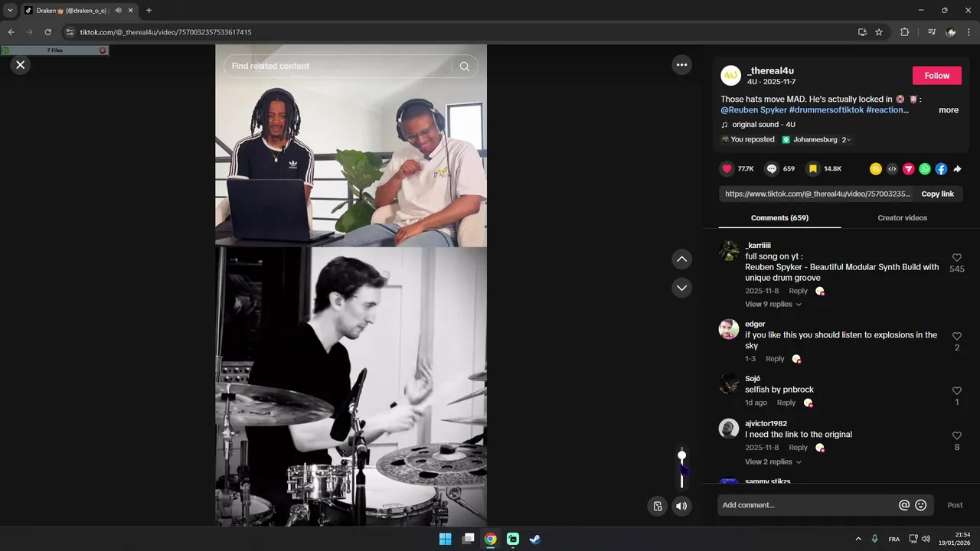Like ajvictor1982's comment heart
The image size is (980, 551).
pyautogui.click(x=956, y=435)
